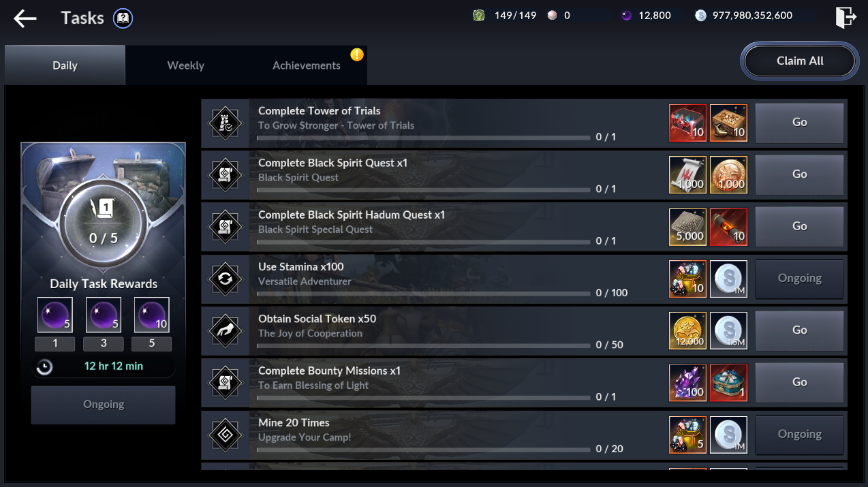The image size is (868, 487).
Task: Click the Social Token handshake icon
Action: [x=225, y=331]
